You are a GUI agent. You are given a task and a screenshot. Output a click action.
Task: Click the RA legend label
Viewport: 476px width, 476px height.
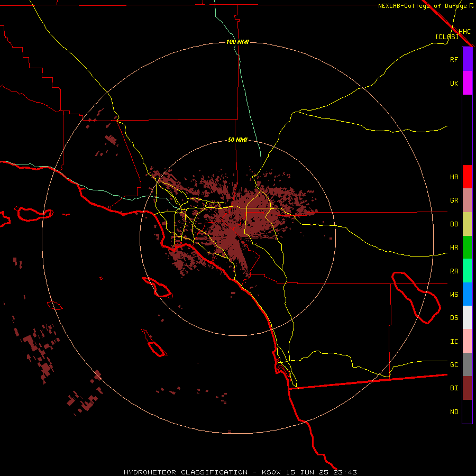click(x=454, y=271)
